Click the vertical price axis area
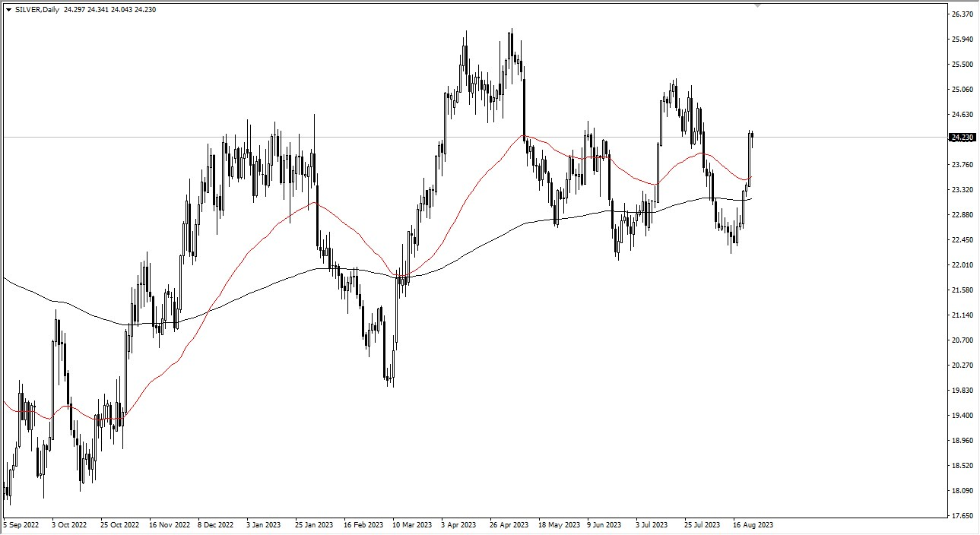Image resolution: width=980 pixels, height=535 pixels. point(959,266)
